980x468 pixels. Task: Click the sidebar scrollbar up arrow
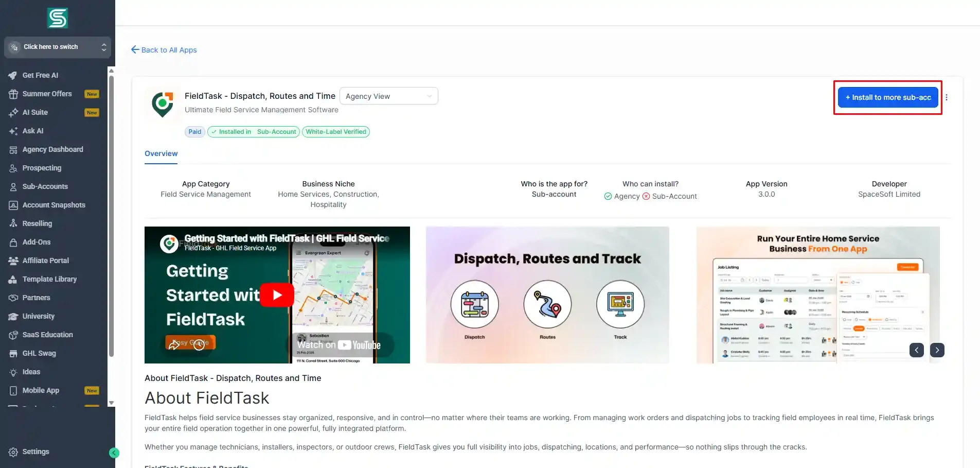coord(111,71)
